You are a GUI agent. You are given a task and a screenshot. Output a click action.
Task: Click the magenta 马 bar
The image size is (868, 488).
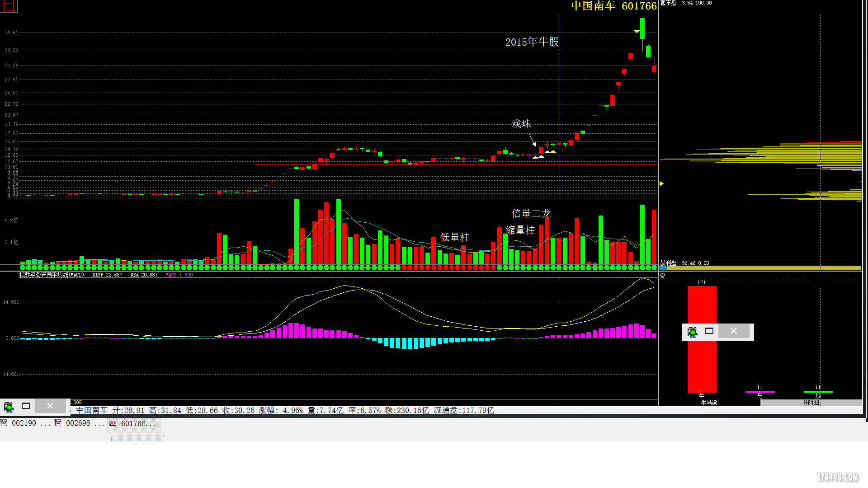click(x=760, y=392)
